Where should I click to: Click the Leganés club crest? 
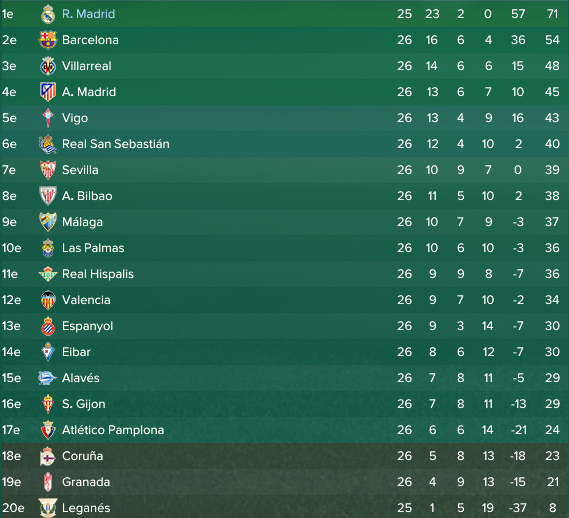pos(48,507)
